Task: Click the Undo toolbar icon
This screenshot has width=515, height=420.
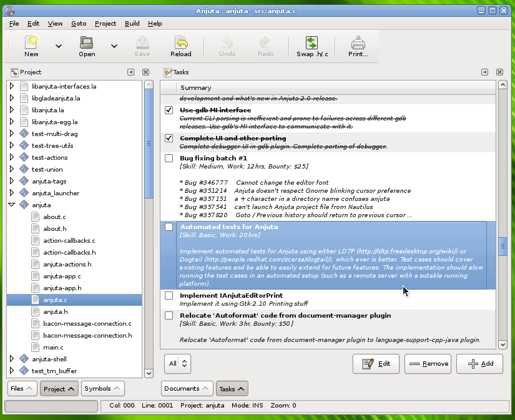Action: [x=227, y=42]
